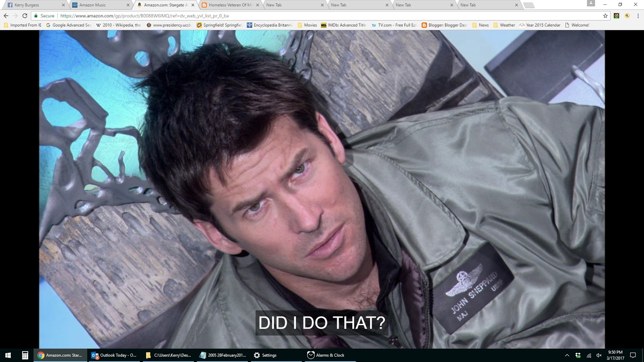Viewport: 644px width, 362px height.
Task: Open the 2010 - Wikipedia bookmark
Action: click(118, 25)
